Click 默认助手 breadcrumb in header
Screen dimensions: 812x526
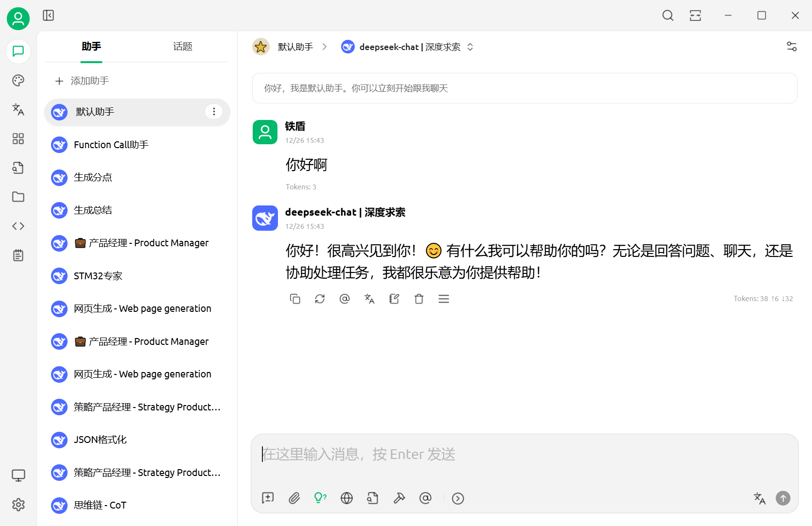tap(295, 47)
